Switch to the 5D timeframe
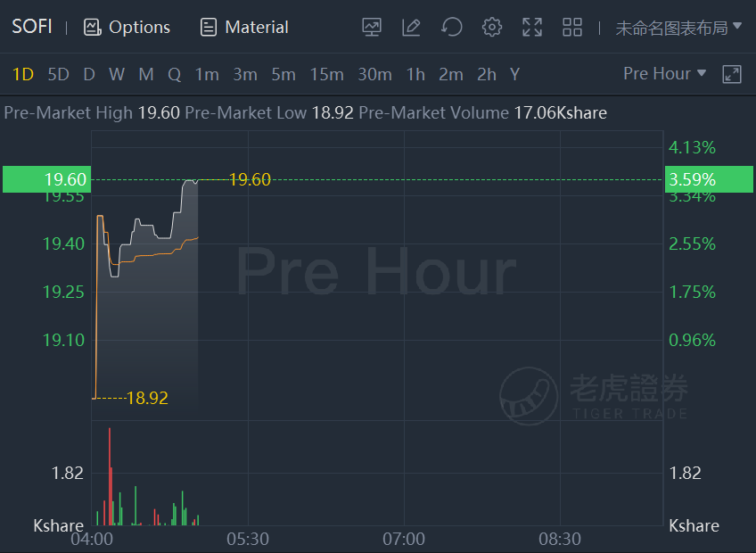The width and height of the screenshot is (756, 553). click(x=58, y=74)
